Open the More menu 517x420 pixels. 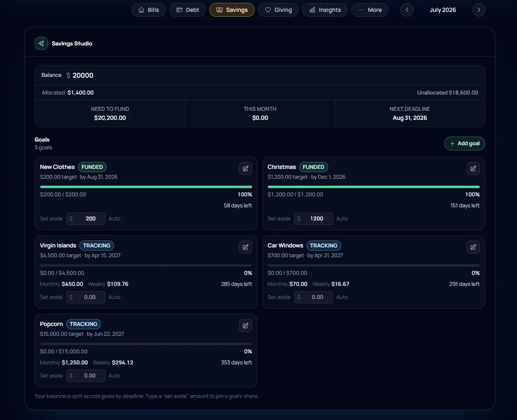[370, 10]
